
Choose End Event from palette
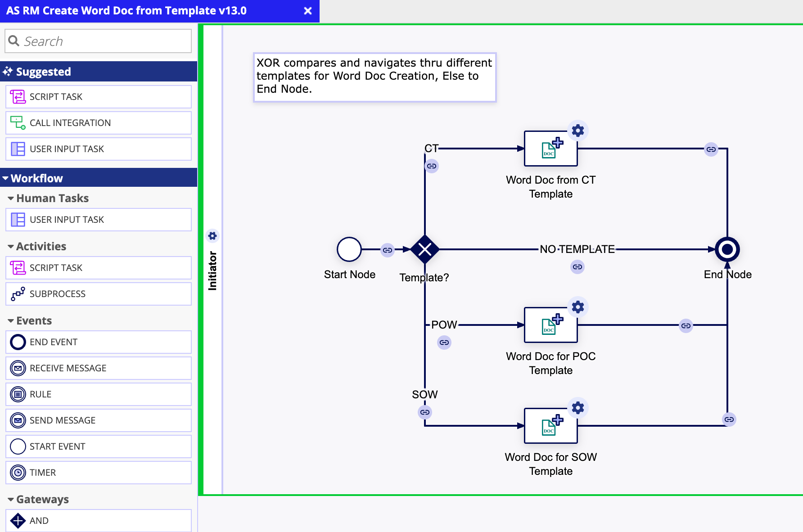[99, 342]
